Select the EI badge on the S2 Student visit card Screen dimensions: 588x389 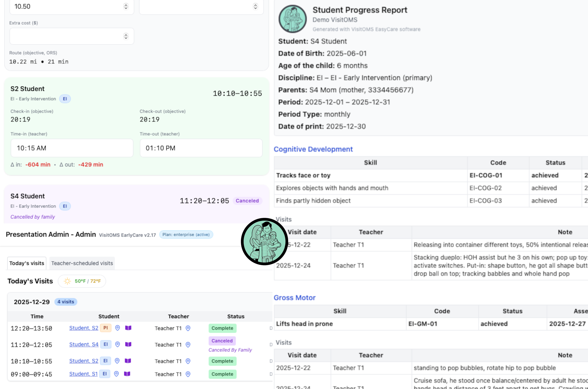click(65, 98)
